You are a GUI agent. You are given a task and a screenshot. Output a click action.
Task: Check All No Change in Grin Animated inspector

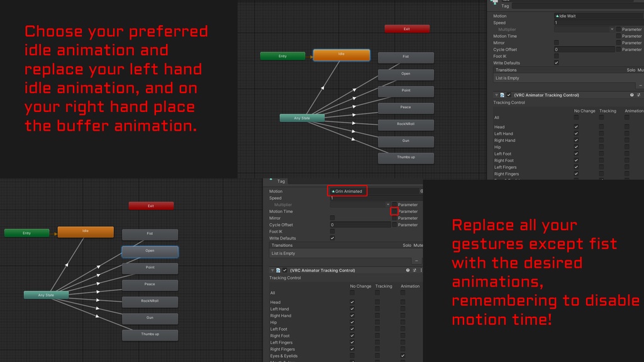352,293
